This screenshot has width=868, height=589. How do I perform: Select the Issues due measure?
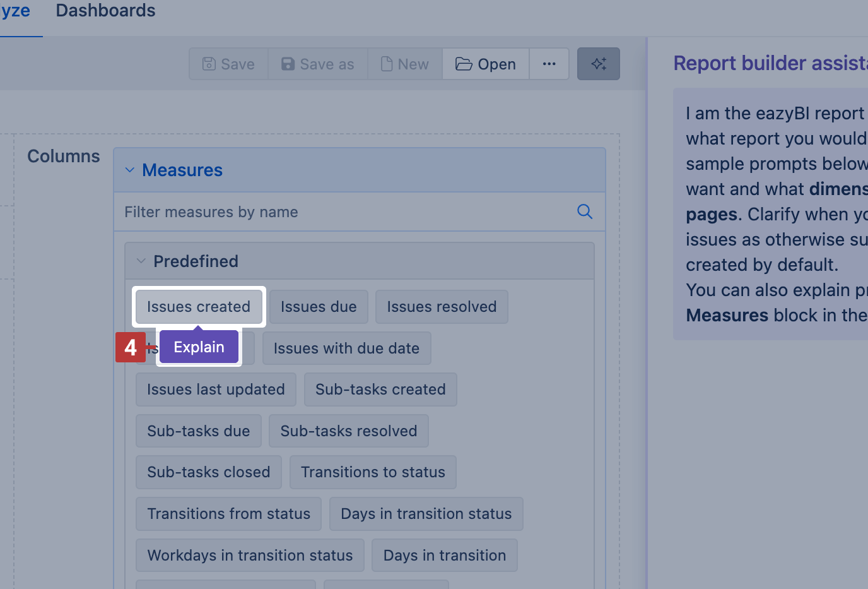[x=319, y=306]
